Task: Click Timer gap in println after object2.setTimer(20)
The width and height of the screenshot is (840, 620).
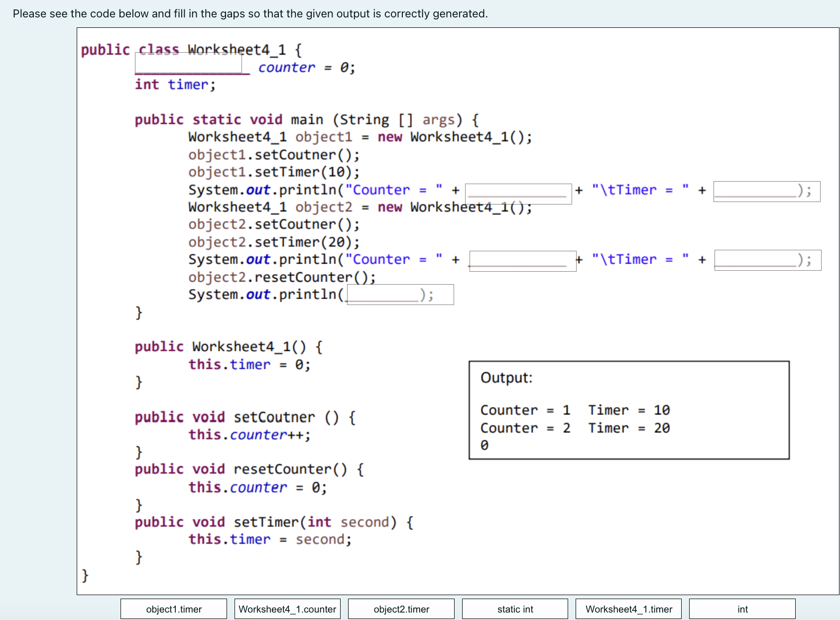Action: coord(768,260)
